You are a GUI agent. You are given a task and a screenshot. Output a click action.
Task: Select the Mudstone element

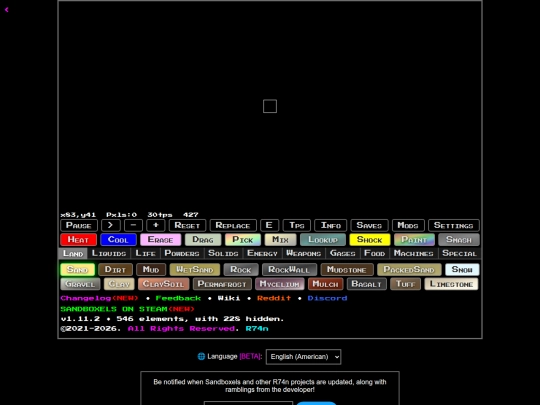click(347, 269)
